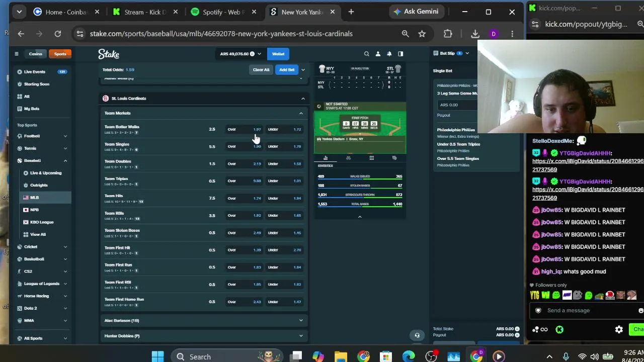Select Over 2.43 for Team First Home Run

tap(245, 302)
